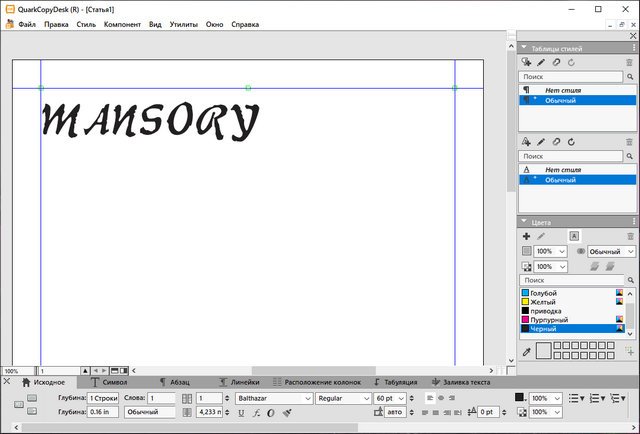Toggle left text alignment
The height and width of the screenshot is (434, 640).
(430, 398)
